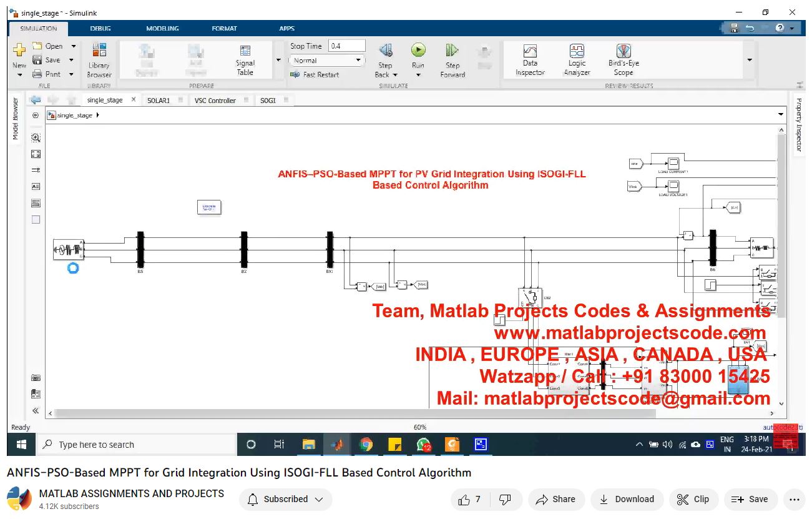
Task: Click the quick-access undo arrow
Action: 750,28
